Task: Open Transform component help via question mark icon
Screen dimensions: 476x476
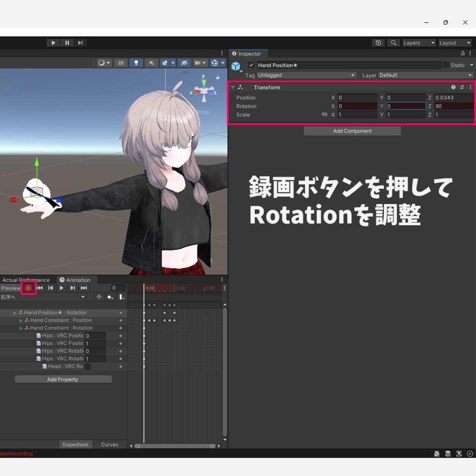Action: [x=453, y=87]
